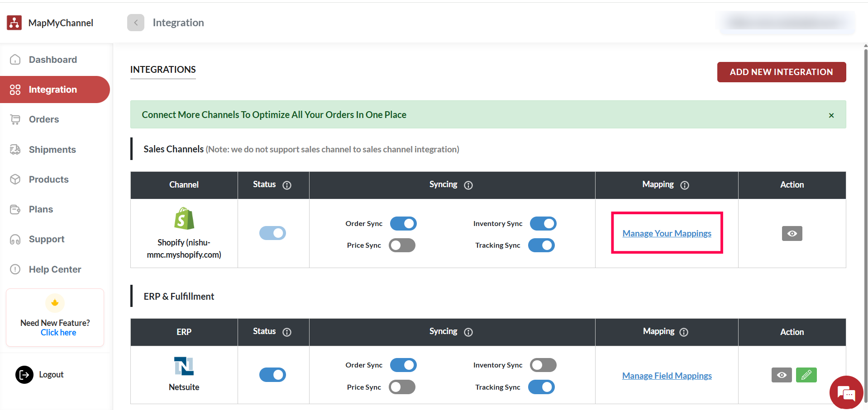Viewport: 868px width, 410px height.
Task: Click the MapMyChannel logo icon
Action: click(x=14, y=23)
